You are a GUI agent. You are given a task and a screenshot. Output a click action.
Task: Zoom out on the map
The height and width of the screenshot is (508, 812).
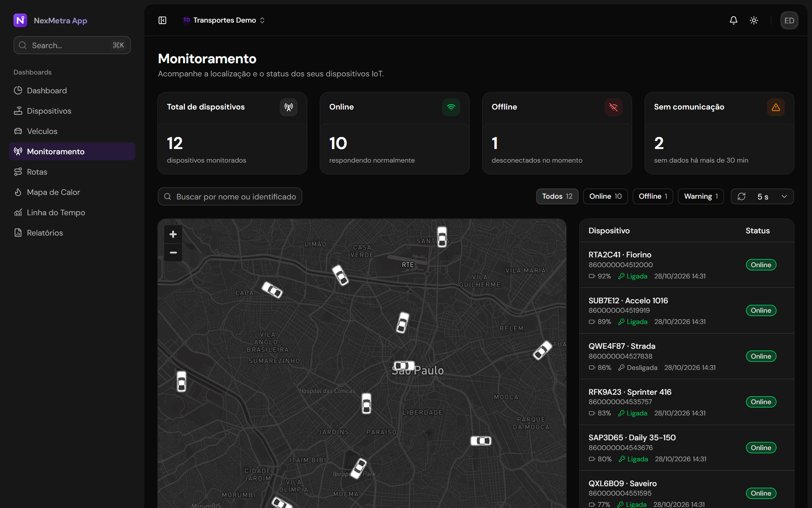(x=173, y=252)
